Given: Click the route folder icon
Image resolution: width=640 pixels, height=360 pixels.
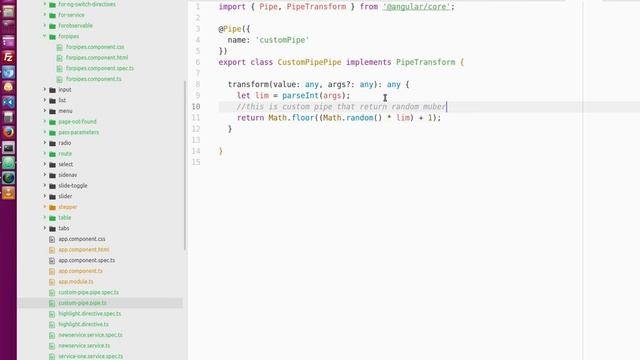Looking at the screenshot, I should [52, 154].
